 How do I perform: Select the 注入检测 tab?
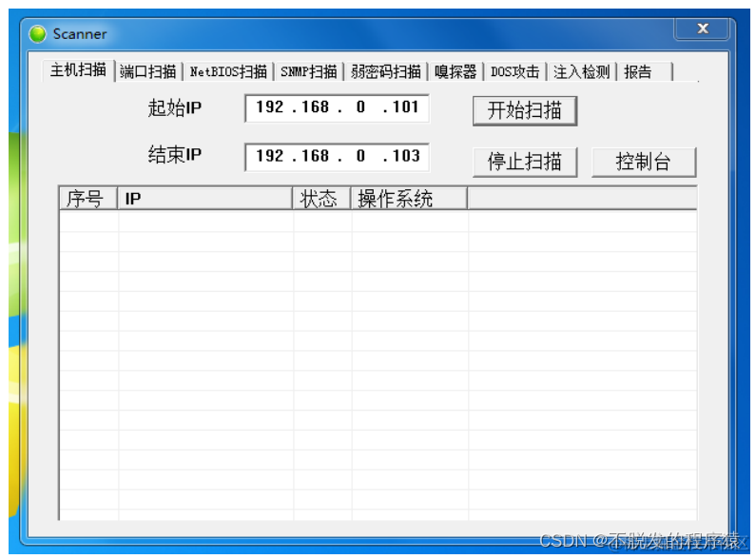(581, 72)
